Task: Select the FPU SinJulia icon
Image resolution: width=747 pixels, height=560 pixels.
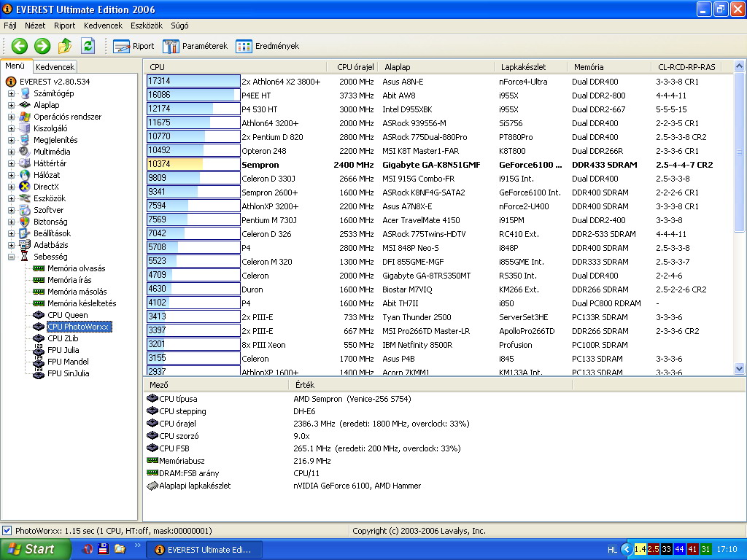Action: click(39, 373)
